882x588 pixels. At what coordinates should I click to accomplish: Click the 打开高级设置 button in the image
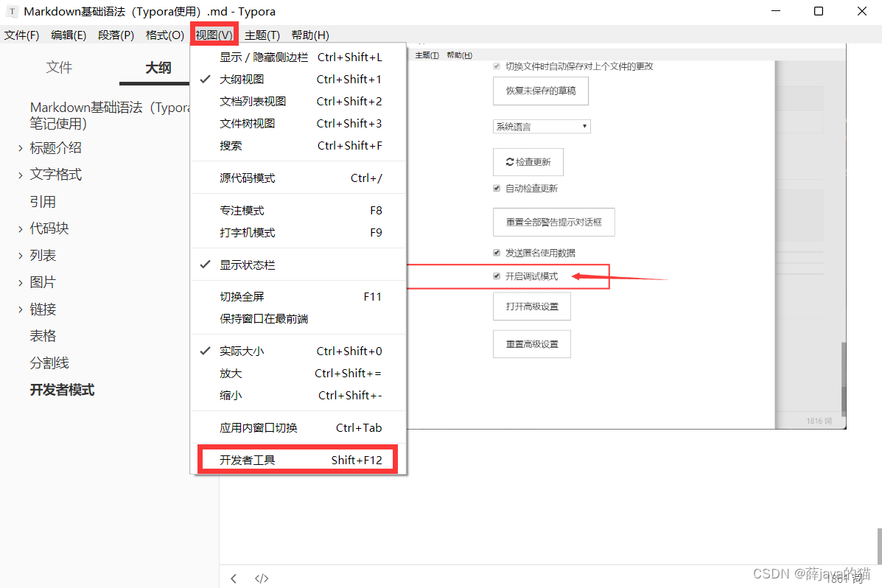[531, 307]
